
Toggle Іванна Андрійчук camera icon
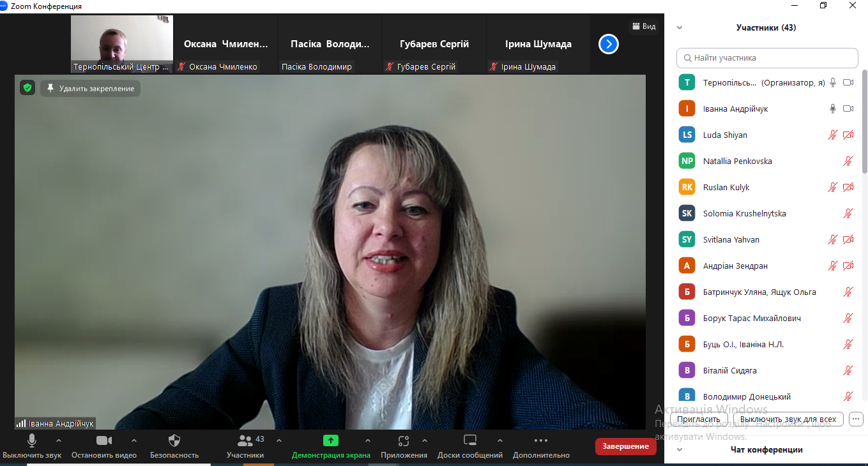848,109
